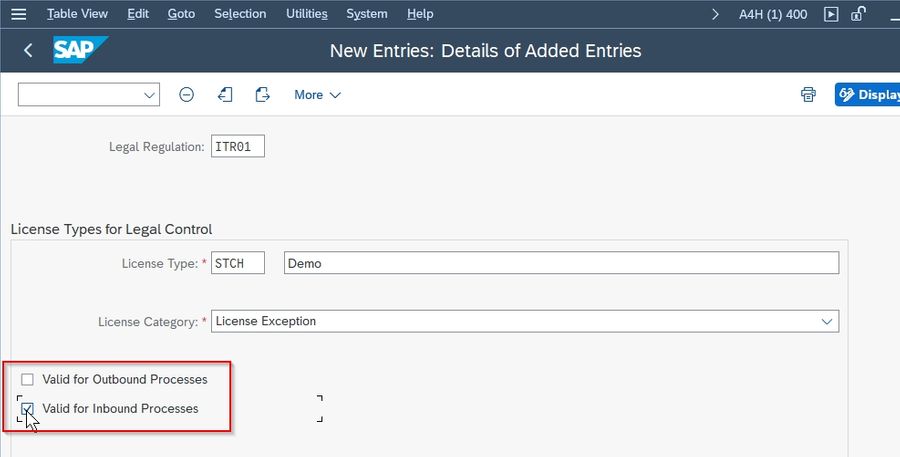This screenshot has width=900, height=457.
Task: Open the Table View menu
Action: [x=77, y=14]
